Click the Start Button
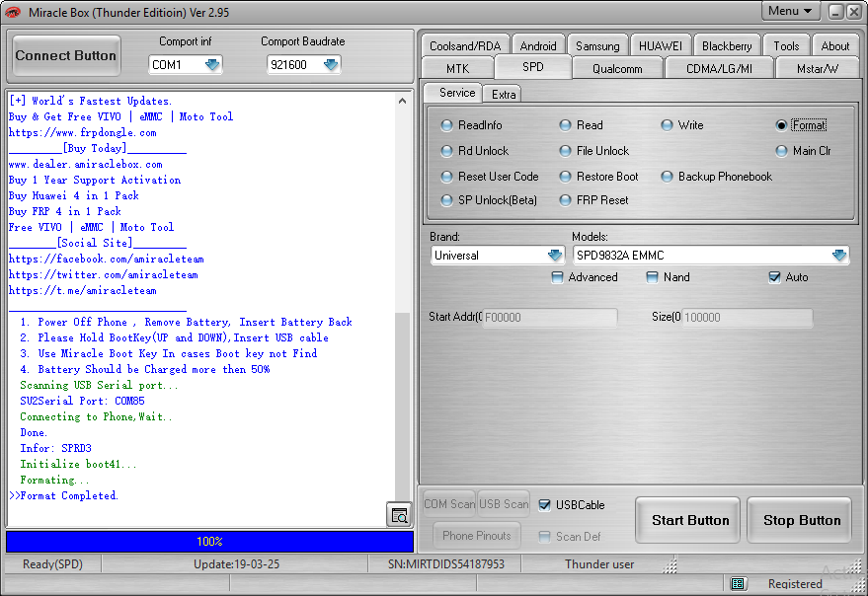 point(687,520)
